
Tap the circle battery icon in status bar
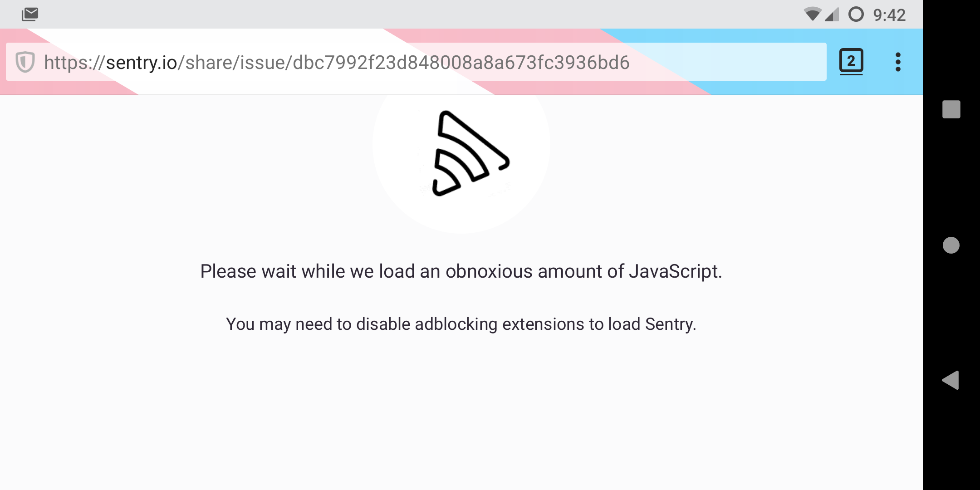(x=856, y=15)
